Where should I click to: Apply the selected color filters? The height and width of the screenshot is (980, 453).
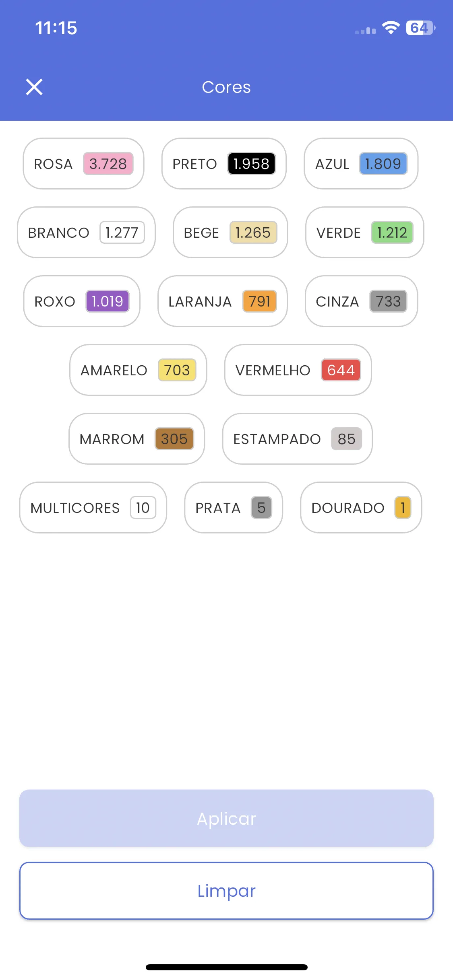click(x=226, y=818)
